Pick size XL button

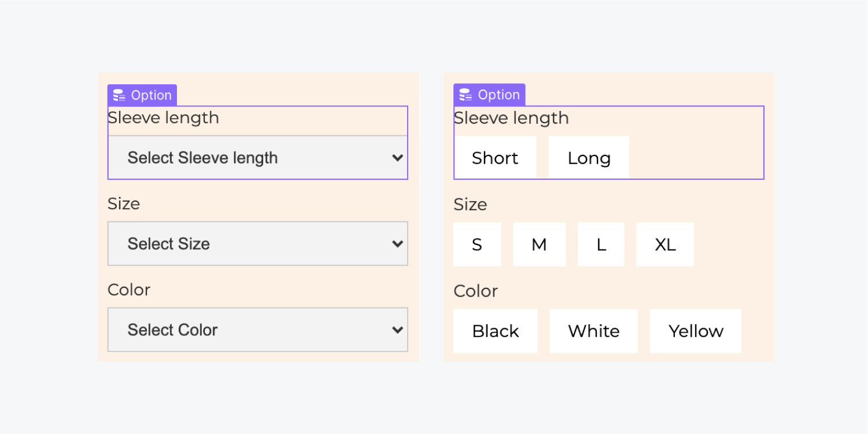665,244
